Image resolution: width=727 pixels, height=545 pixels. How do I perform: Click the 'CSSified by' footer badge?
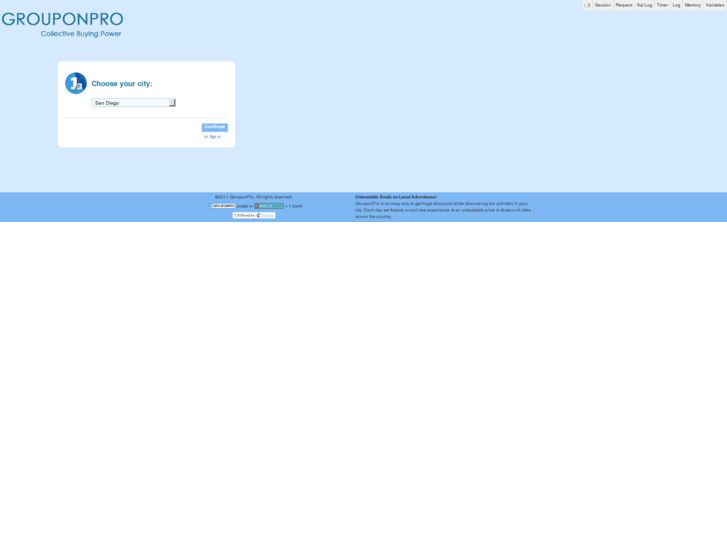(x=254, y=215)
